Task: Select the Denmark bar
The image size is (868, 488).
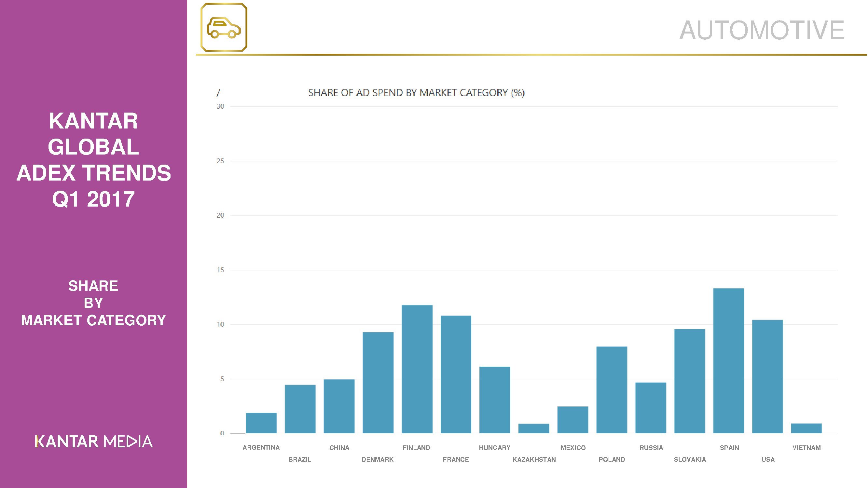Action: (x=378, y=383)
